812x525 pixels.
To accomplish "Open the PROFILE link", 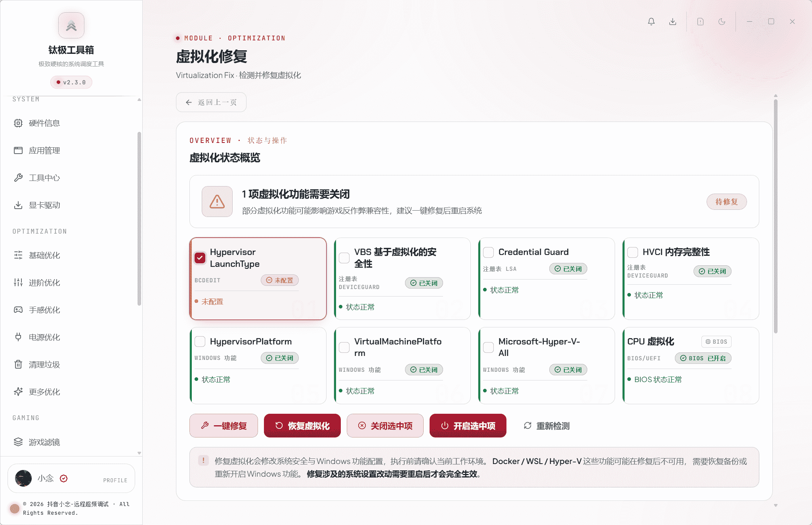I will (x=115, y=480).
